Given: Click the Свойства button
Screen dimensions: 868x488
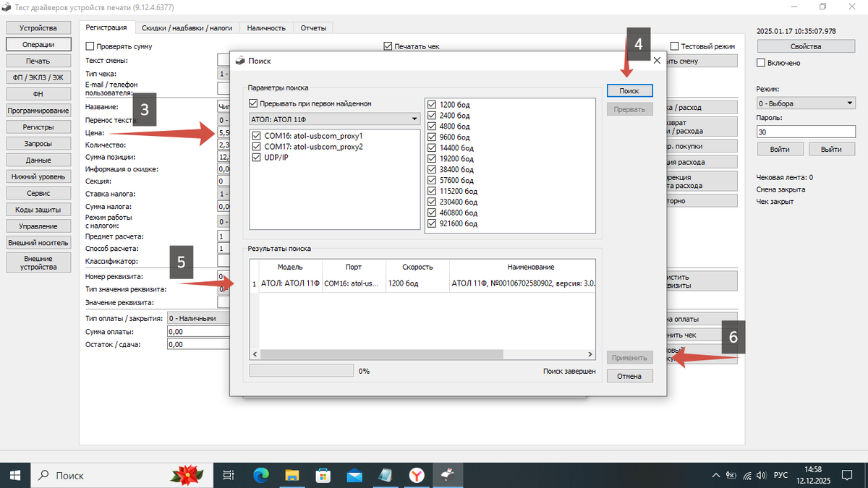Looking at the screenshot, I should [x=806, y=46].
